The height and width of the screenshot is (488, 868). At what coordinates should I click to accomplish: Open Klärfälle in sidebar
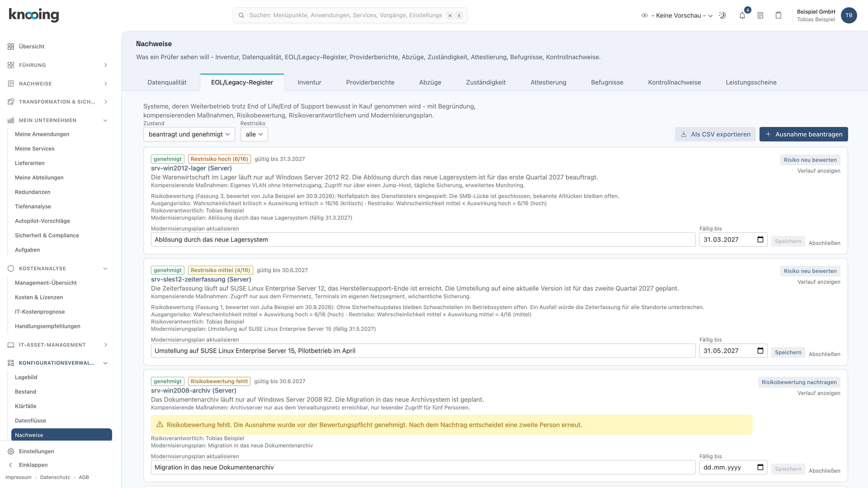(x=26, y=406)
